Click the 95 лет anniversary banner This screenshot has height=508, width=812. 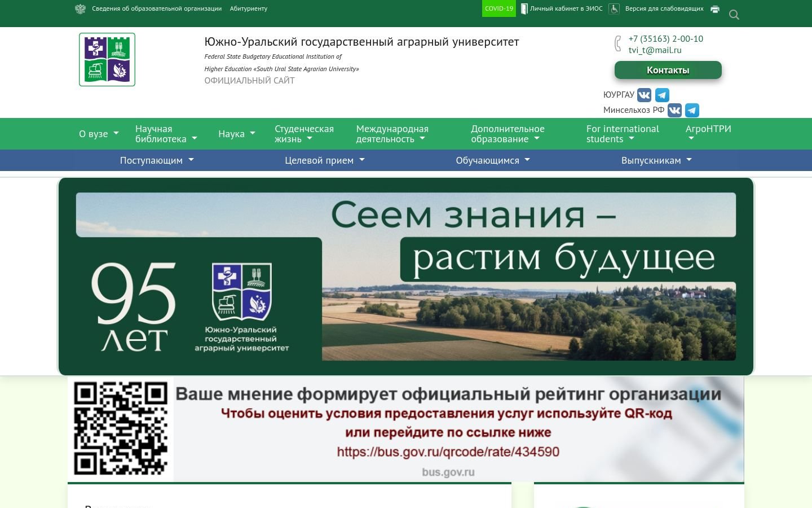pos(406,277)
